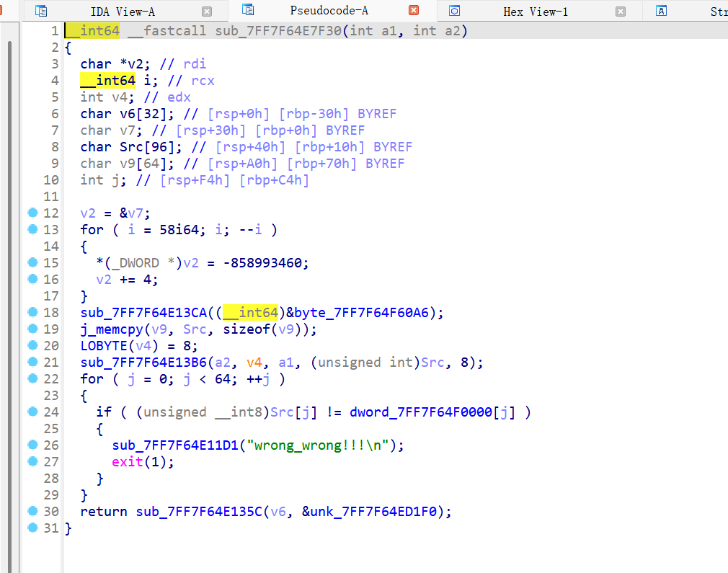Toggle breakpoint dot on line 21

pyautogui.click(x=32, y=362)
